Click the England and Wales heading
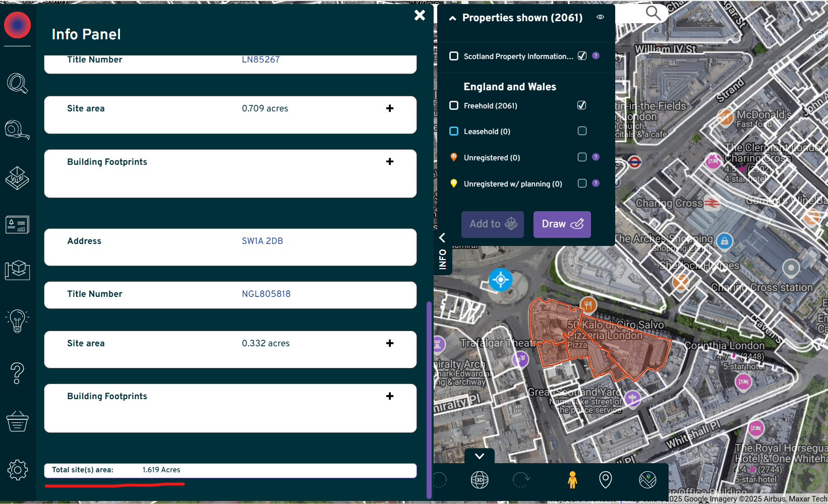828x504 pixels. click(510, 87)
